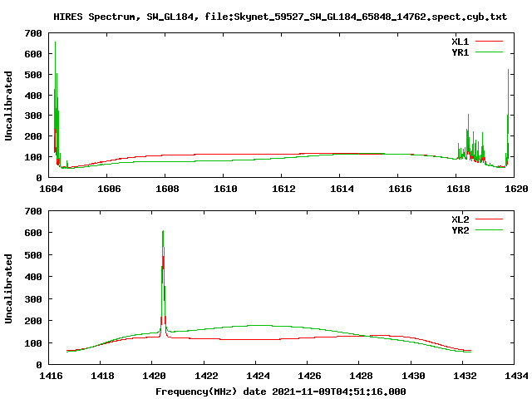Click the 1434 tick label
This screenshot has height=399, width=532.
click(x=516, y=376)
